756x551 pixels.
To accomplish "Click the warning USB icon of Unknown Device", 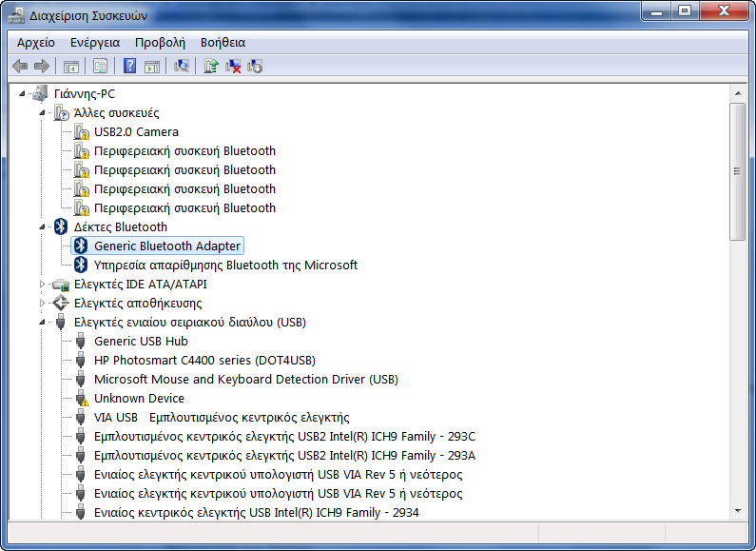I will (x=82, y=399).
